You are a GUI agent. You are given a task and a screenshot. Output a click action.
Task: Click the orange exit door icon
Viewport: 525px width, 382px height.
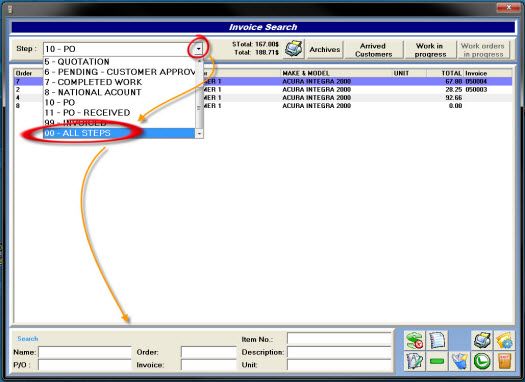504,361
